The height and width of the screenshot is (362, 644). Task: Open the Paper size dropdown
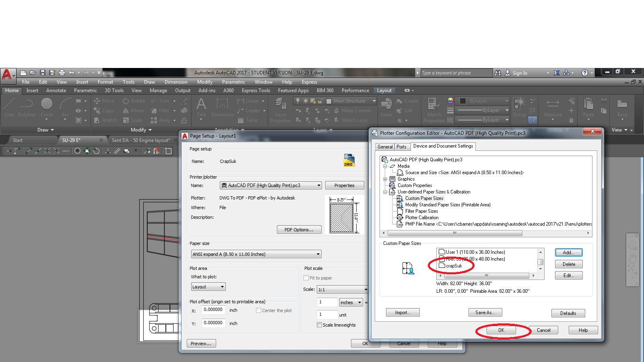pyautogui.click(x=256, y=254)
